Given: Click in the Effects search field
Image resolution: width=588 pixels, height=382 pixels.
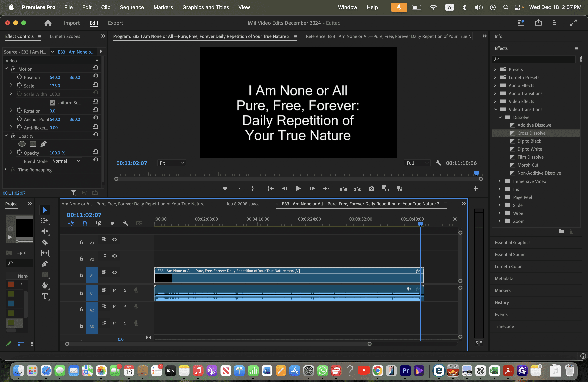Looking at the screenshot, I should (x=534, y=59).
